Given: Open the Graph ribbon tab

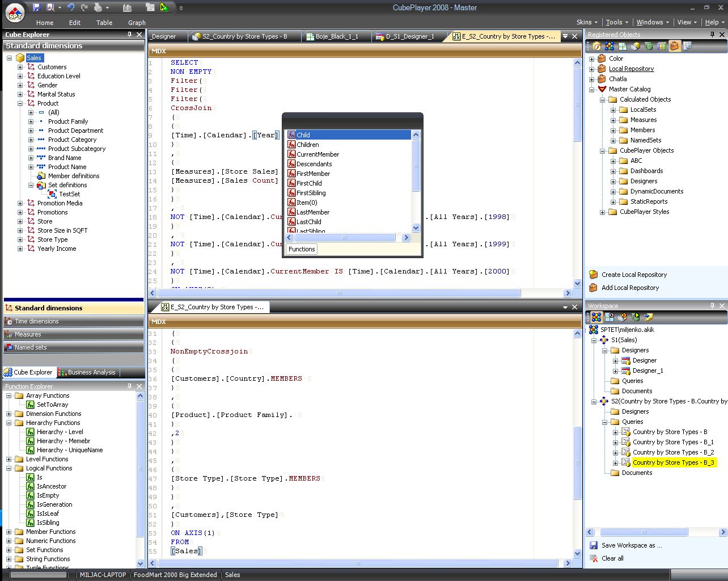Looking at the screenshot, I should click(137, 23).
